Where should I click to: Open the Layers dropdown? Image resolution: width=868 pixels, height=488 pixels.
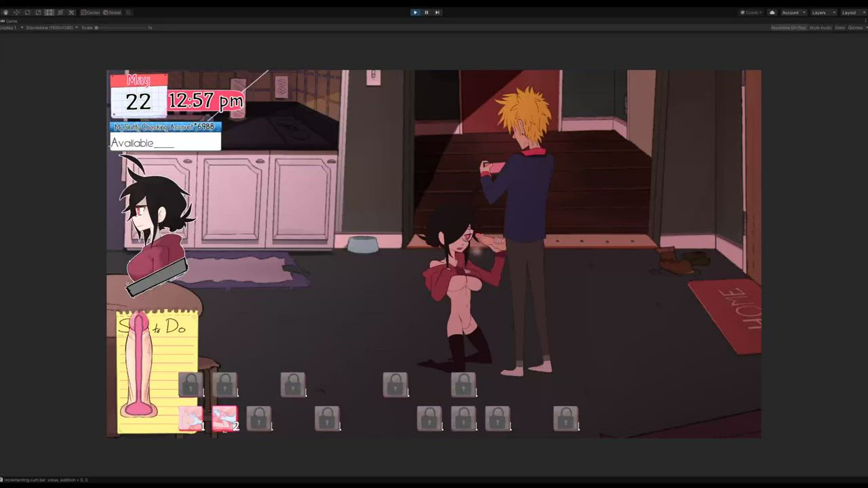point(823,12)
